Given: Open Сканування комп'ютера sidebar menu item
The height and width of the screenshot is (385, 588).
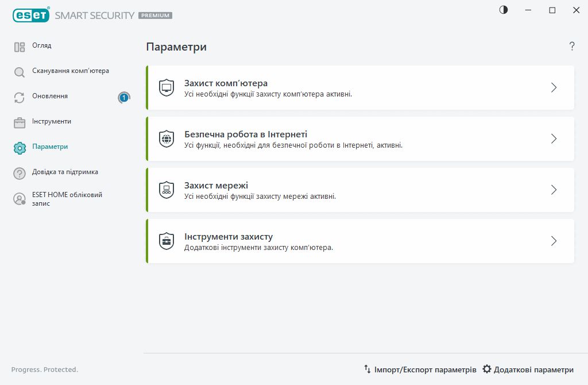Looking at the screenshot, I should click(70, 71).
